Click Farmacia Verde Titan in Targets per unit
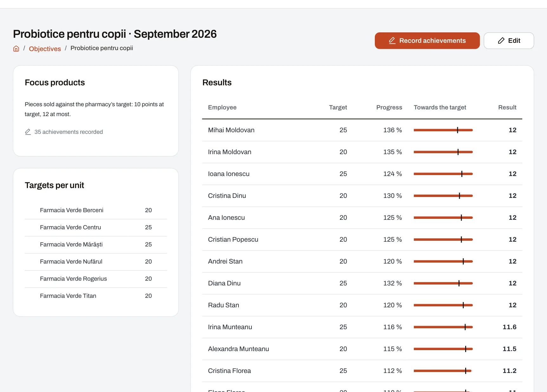 coord(68,296)
